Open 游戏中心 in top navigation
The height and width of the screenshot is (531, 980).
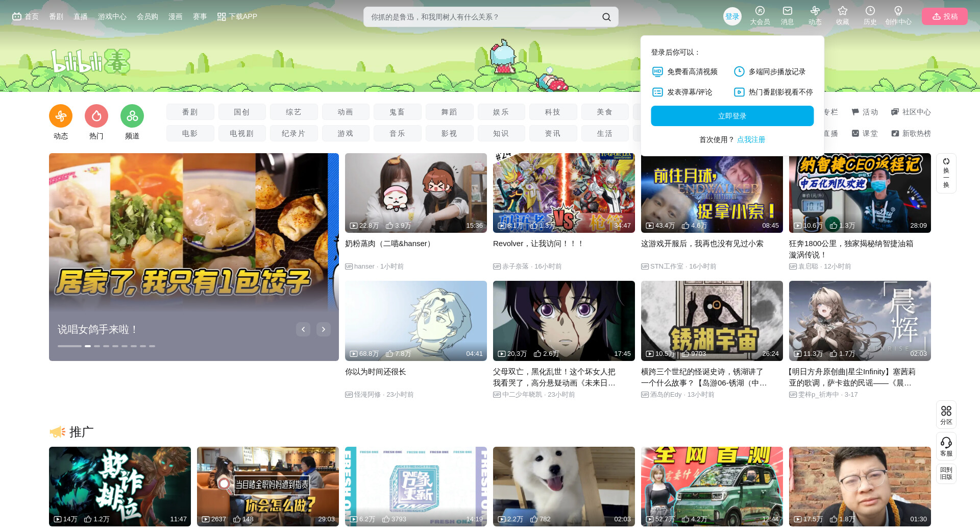coord(112,16)
